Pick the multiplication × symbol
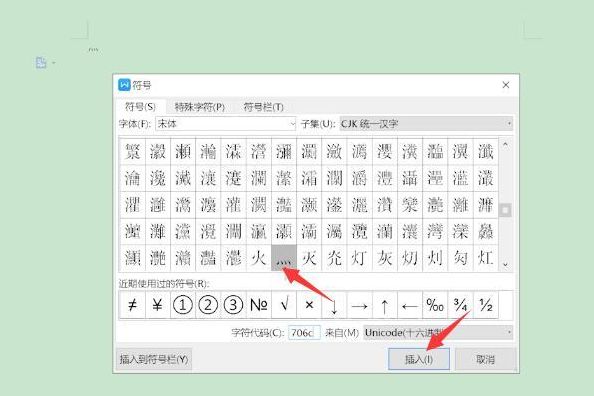594x396 pixels. point(309,305)
